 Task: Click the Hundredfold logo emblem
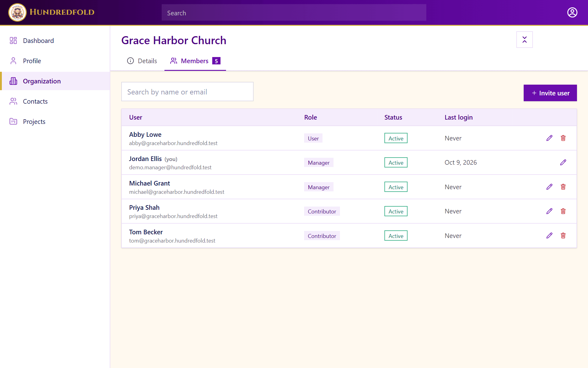pyautogui.click(x=17, y=12)
